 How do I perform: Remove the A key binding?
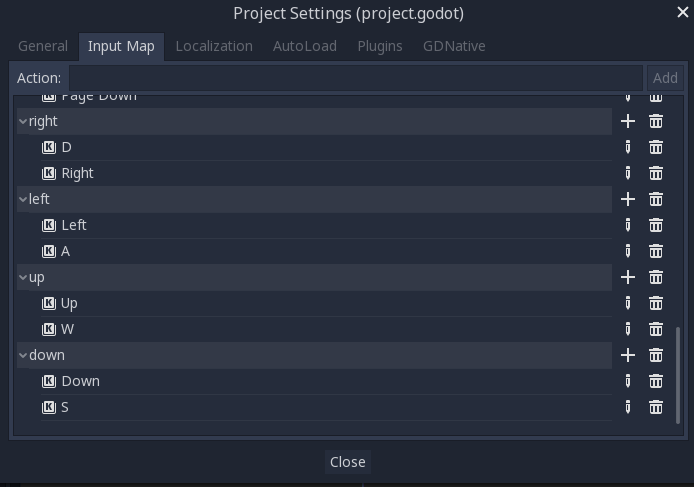(x=656, y=251)
